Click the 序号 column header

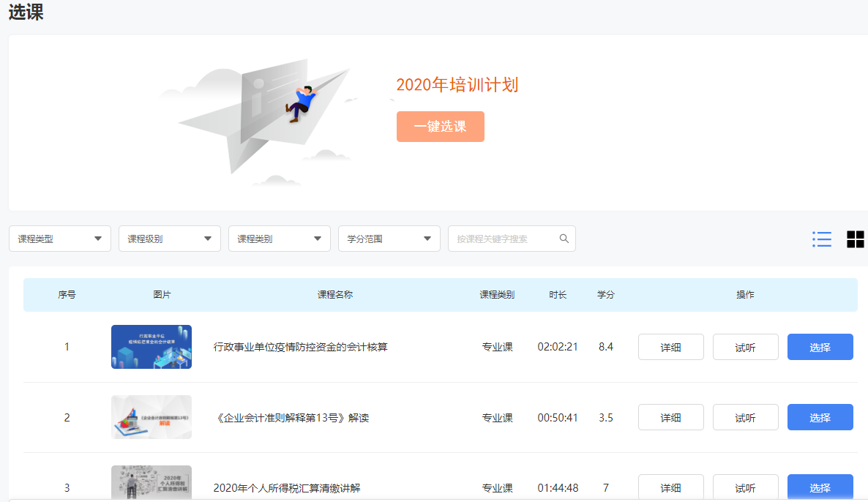click(67, 294)
